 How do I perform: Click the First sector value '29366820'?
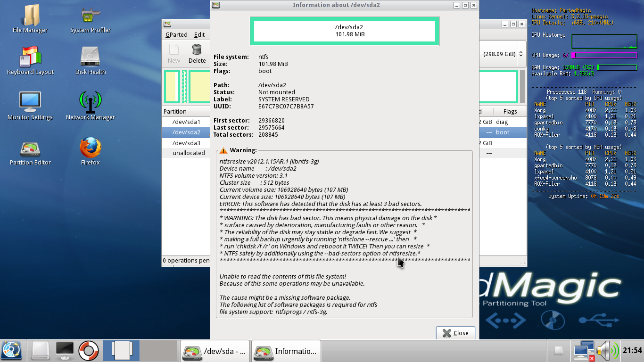tap(272, 121)
